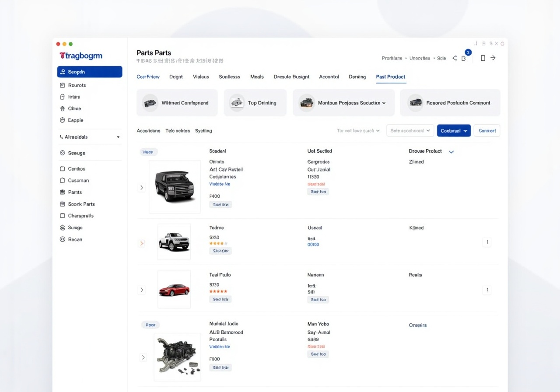Select the Top Dnining category card
The image size is (560, 392).
[x=255, y=103]
